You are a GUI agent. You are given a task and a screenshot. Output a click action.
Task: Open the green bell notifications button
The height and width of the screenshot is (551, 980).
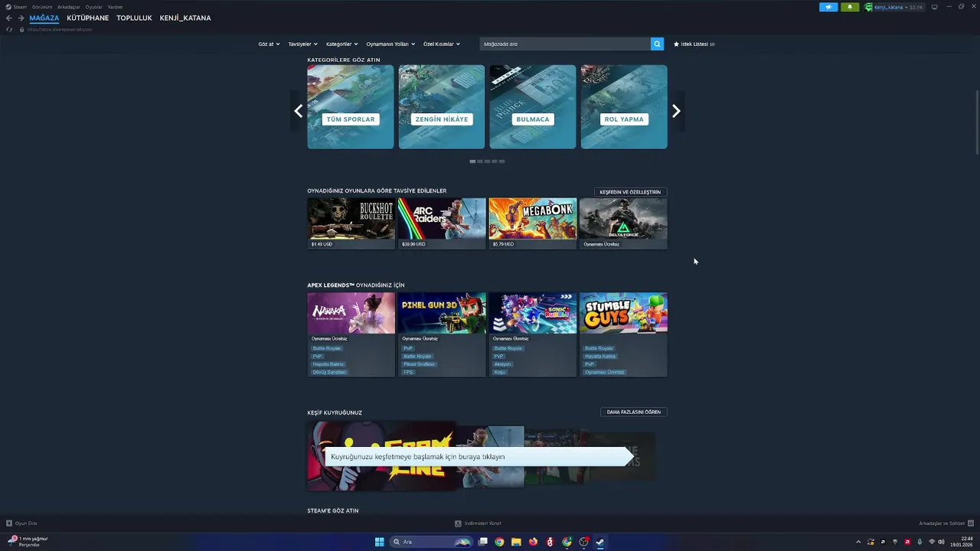pyautogui.click(x=850, y=7)
